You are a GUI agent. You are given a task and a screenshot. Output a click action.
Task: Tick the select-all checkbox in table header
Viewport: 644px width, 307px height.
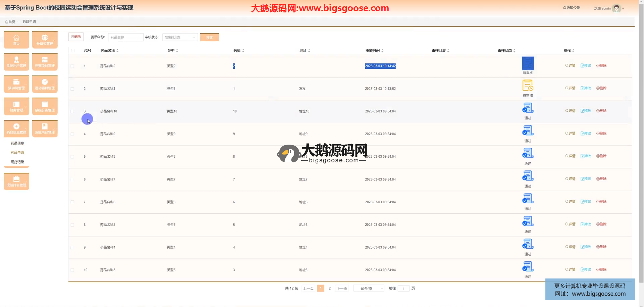pos(73,51)
